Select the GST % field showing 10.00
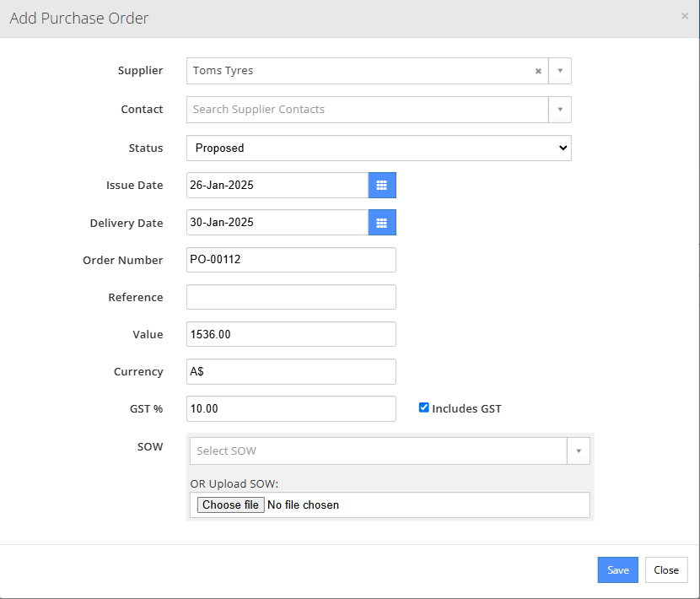Image resolution: width=700 pixels, height=599 pixels. (x=290, y=408)
